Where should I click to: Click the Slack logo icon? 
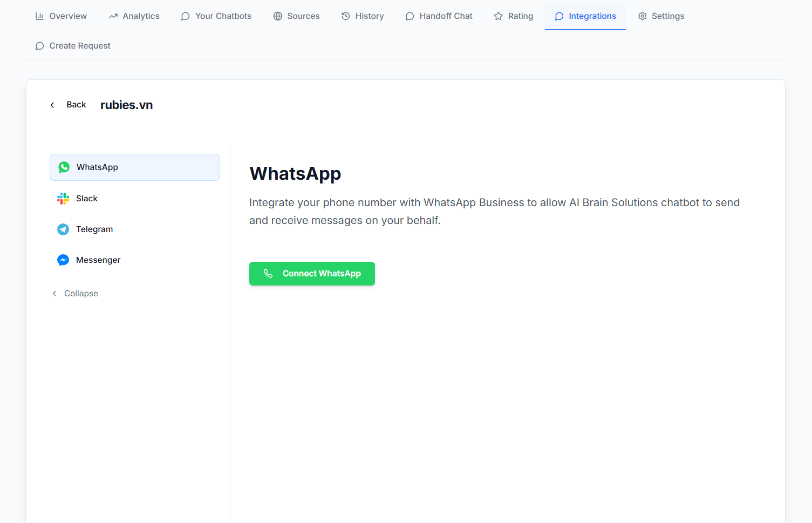pos(63,199)
